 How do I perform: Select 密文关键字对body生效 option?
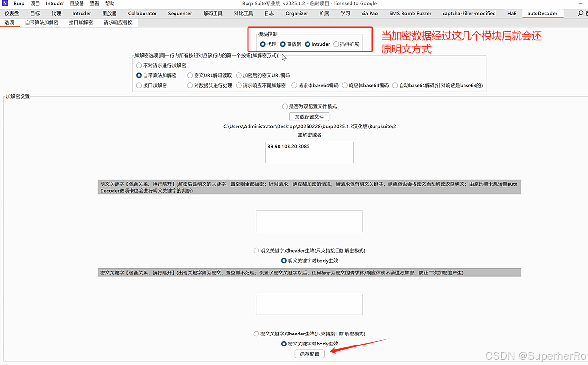tap(309, 344)
